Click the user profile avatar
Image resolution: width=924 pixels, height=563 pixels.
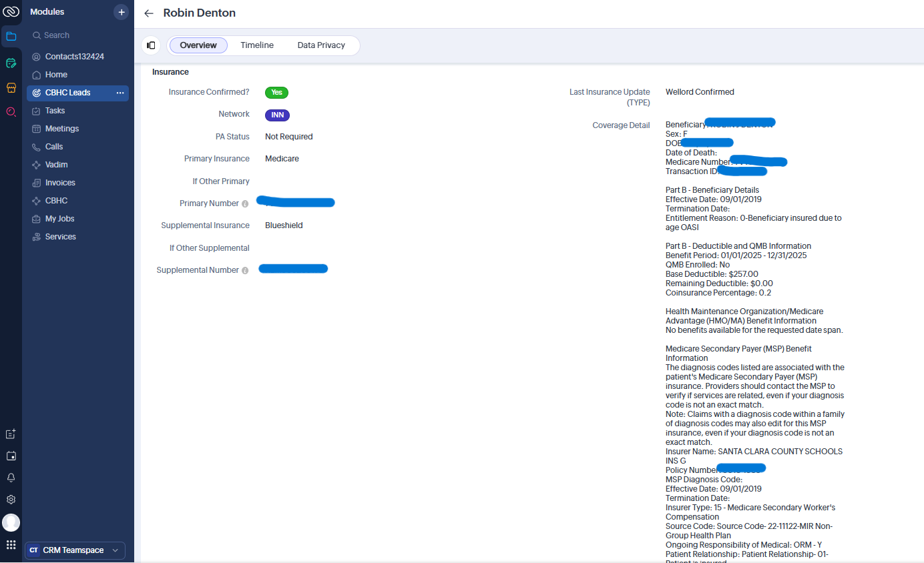click(x=11, y=522)
